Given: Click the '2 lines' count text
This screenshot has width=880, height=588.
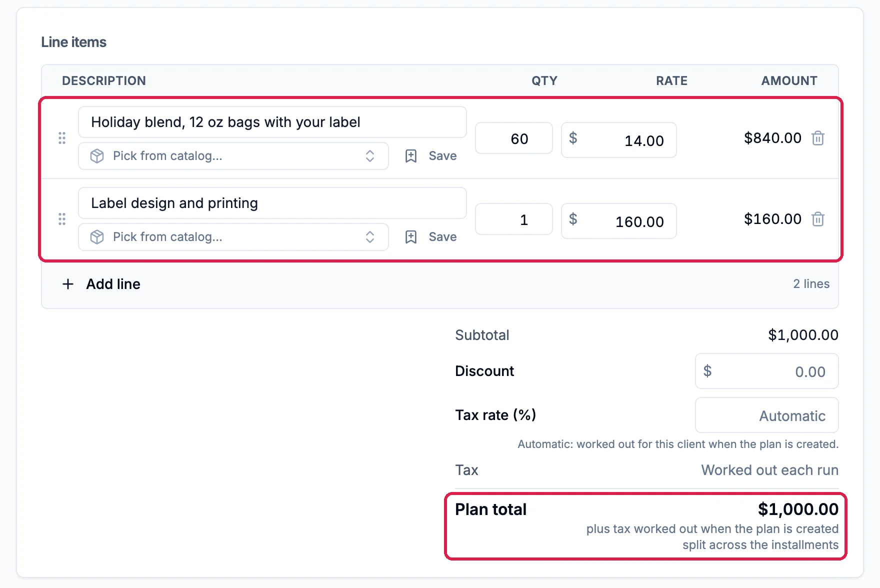Looking at the screenshot, I should 811,284.
